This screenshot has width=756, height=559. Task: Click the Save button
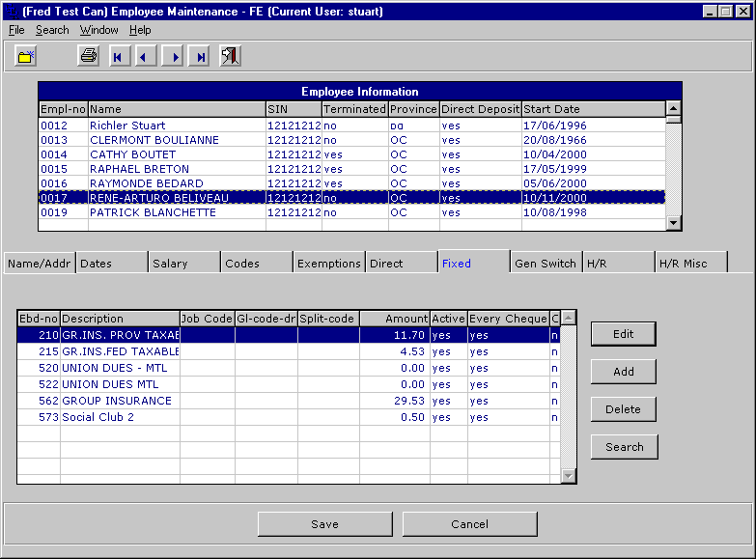click(324, 524)
